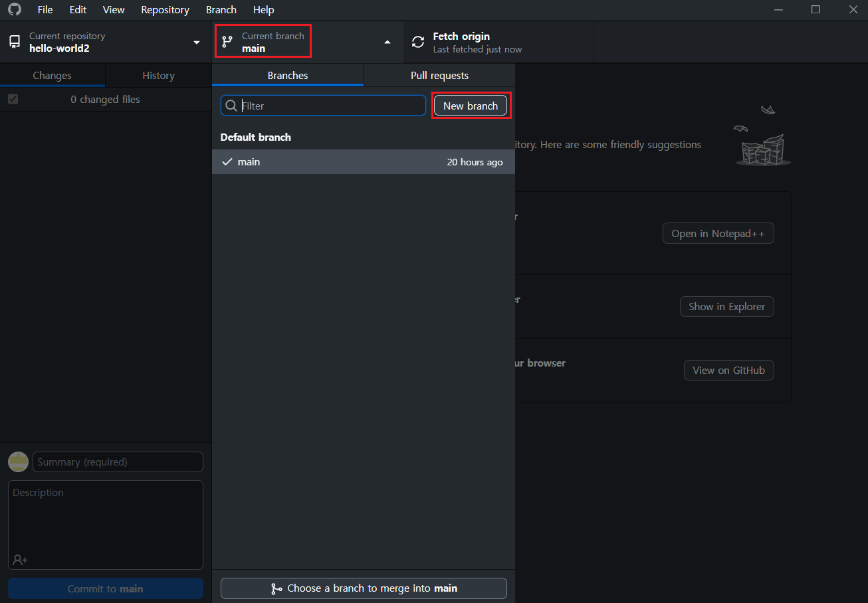The height and width of the screenshot is (603, 868).
Task: Click the branch icon next to Current branch
Action: [227, 42]
